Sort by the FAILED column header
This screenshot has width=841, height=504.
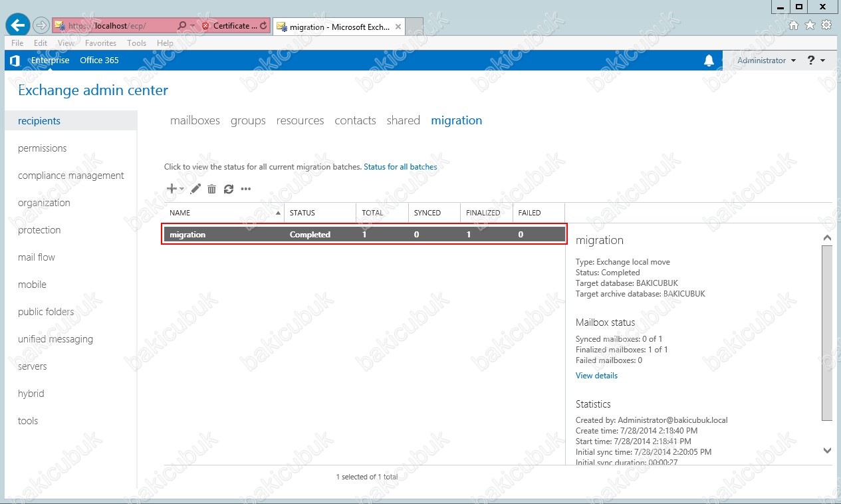(539, 213)
